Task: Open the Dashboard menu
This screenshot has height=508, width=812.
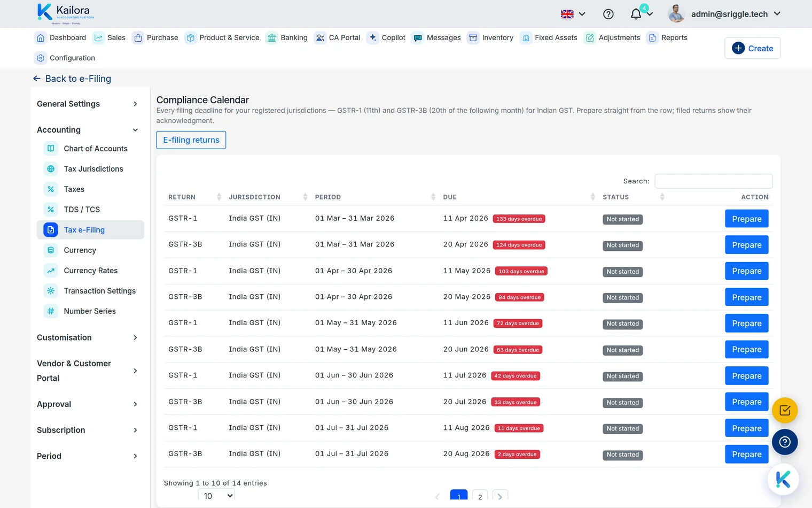Action: coord(60,37)
